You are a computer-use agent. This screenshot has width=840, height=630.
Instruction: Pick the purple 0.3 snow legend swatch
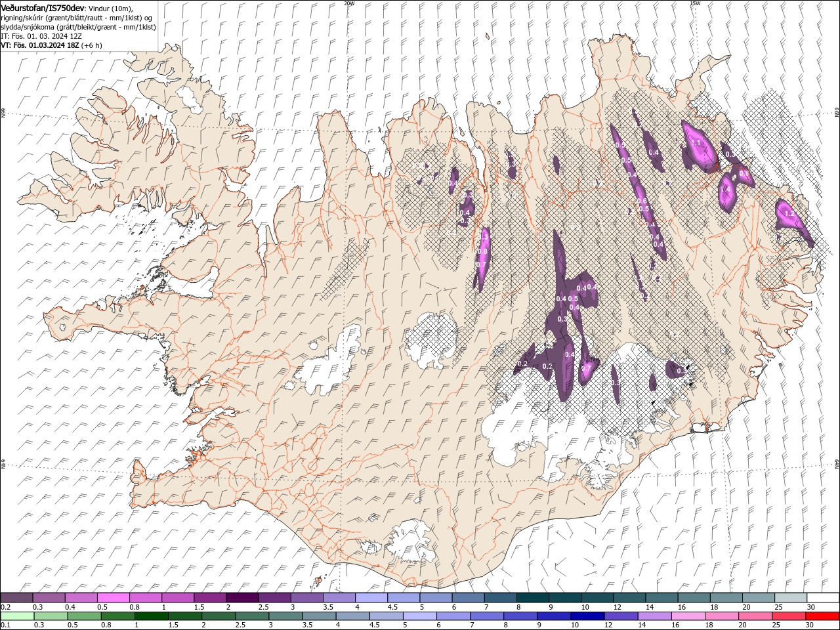coord(49,598)
